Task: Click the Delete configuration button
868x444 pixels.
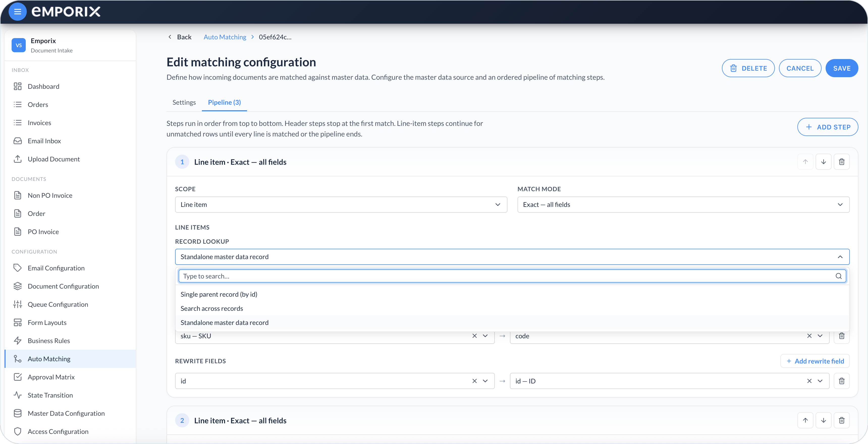Action: coord(748,68)
